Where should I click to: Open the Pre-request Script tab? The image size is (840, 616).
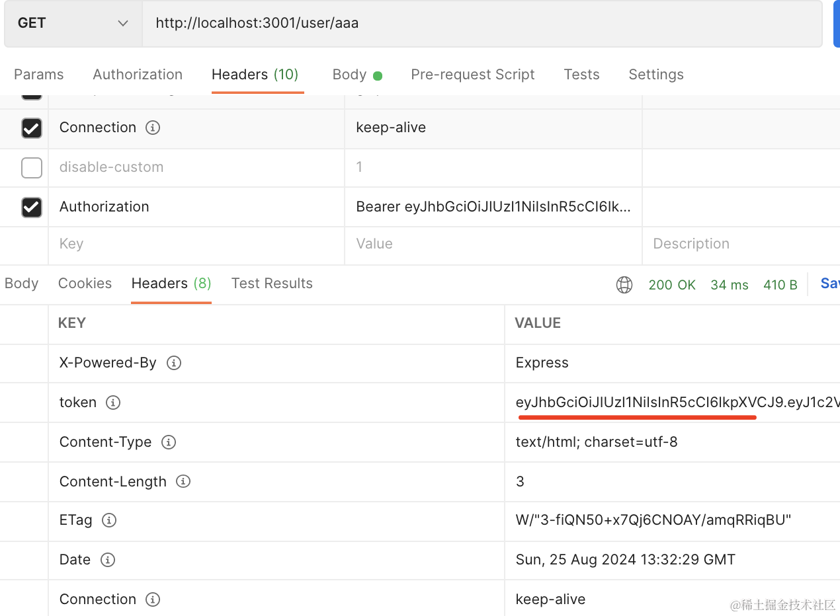[472, 75]
